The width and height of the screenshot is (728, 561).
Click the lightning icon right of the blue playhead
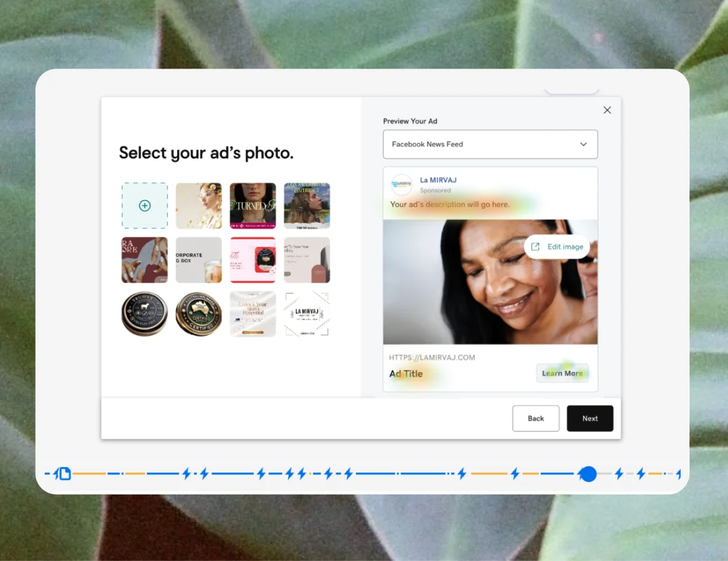point(619,474)
